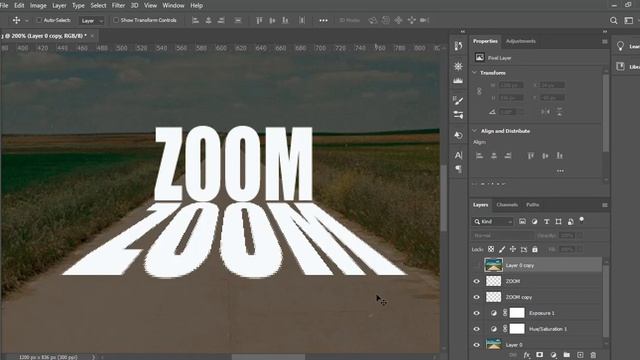Open the Paragraph panel icon
The image size is (640, 360).
point(458,169)
